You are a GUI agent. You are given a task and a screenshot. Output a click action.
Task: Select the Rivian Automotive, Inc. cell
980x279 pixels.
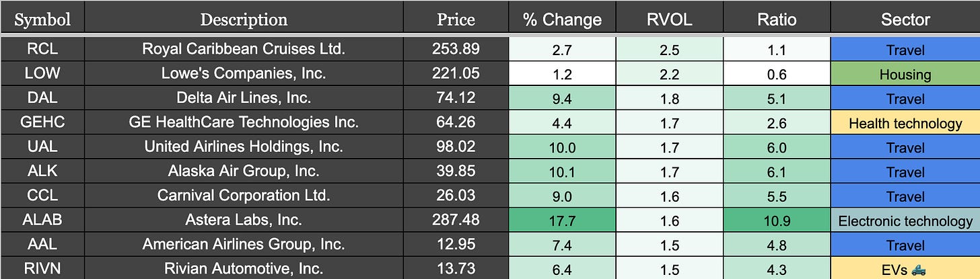(244, 268)
